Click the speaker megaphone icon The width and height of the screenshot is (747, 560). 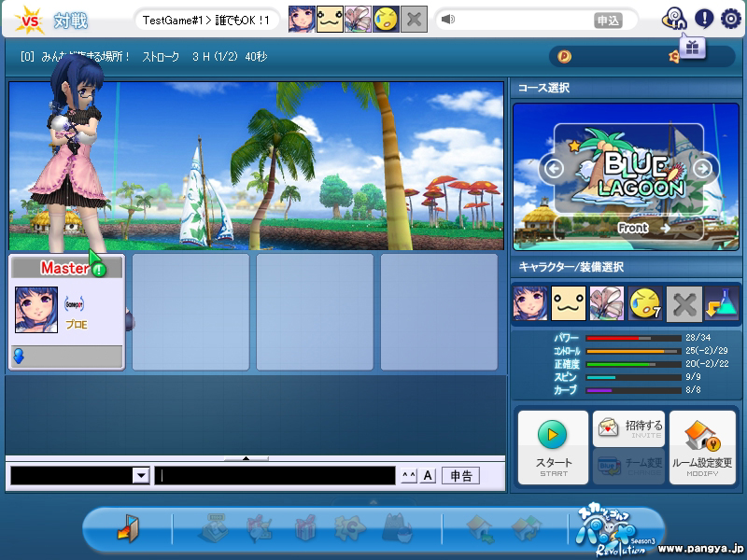tap(448, 19)
